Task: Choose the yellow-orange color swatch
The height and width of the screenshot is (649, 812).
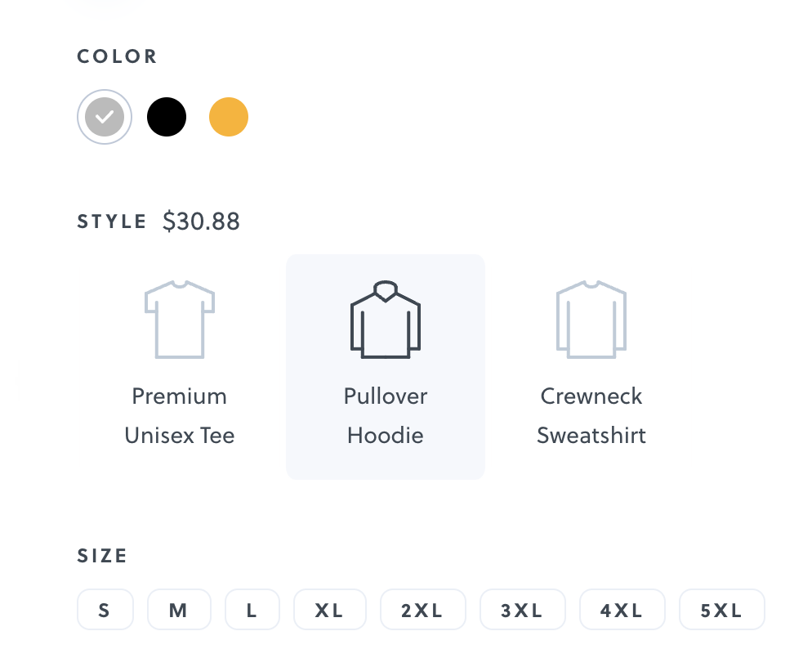Action: 229,117
